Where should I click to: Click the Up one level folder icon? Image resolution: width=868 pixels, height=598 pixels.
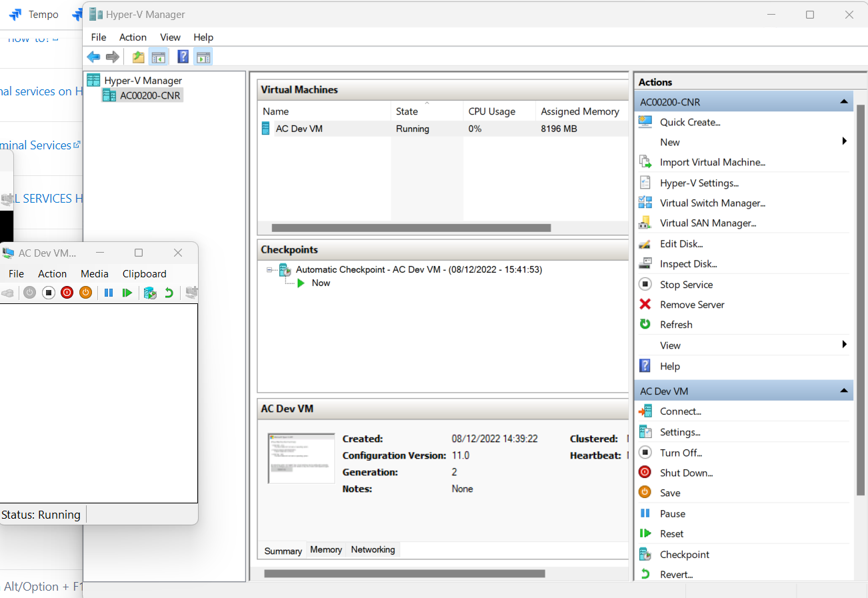(138, 57)
